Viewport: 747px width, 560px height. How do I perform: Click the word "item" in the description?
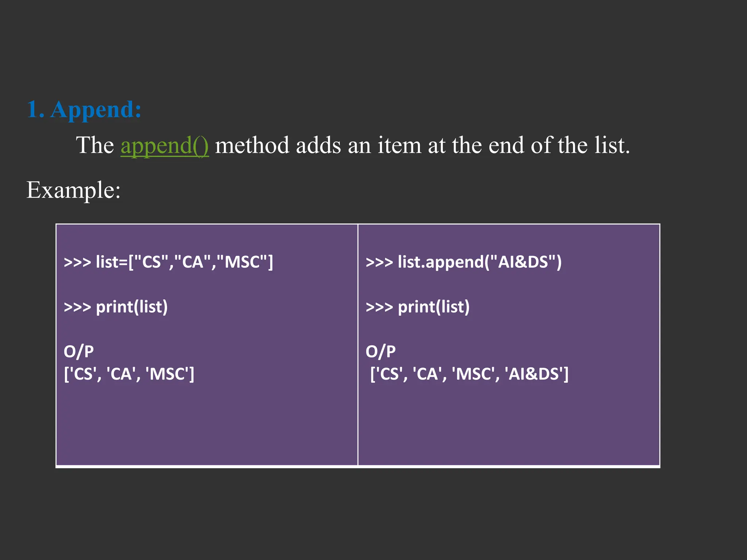click(x=399, y=145)
